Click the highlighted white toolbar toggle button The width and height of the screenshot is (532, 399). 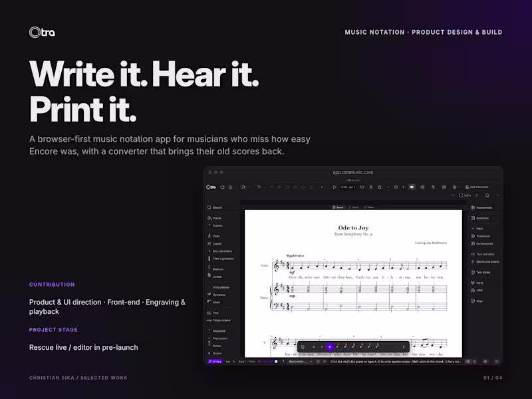412,187
